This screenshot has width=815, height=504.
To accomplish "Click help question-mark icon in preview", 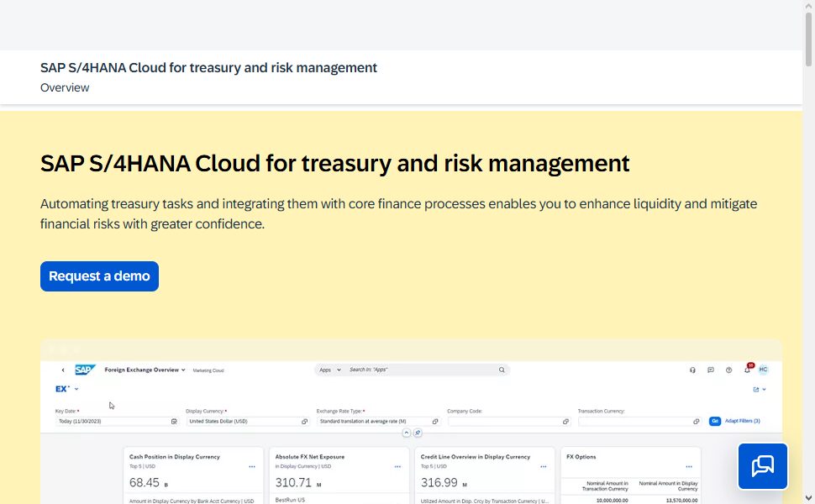I will tap(728, 370).
